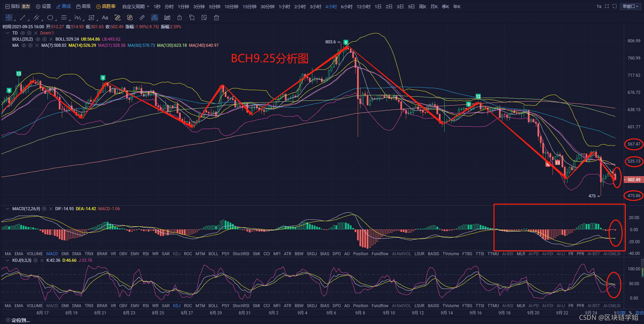This screenshot has width=644, height=324.
Task: Open settings gear for KDJ(9,3,3)
Action: pyautogui.click(x=35, y=260)
